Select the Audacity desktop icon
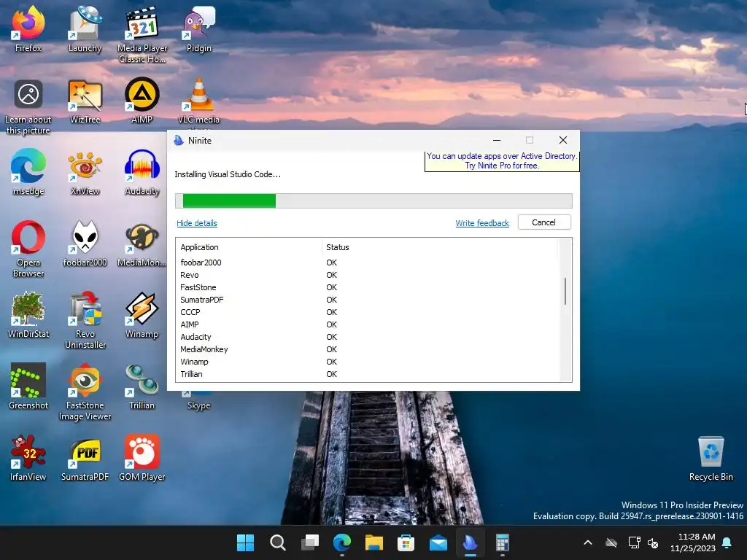The height and width of the screenshot is (560, 747). click(x=142, y=171)
